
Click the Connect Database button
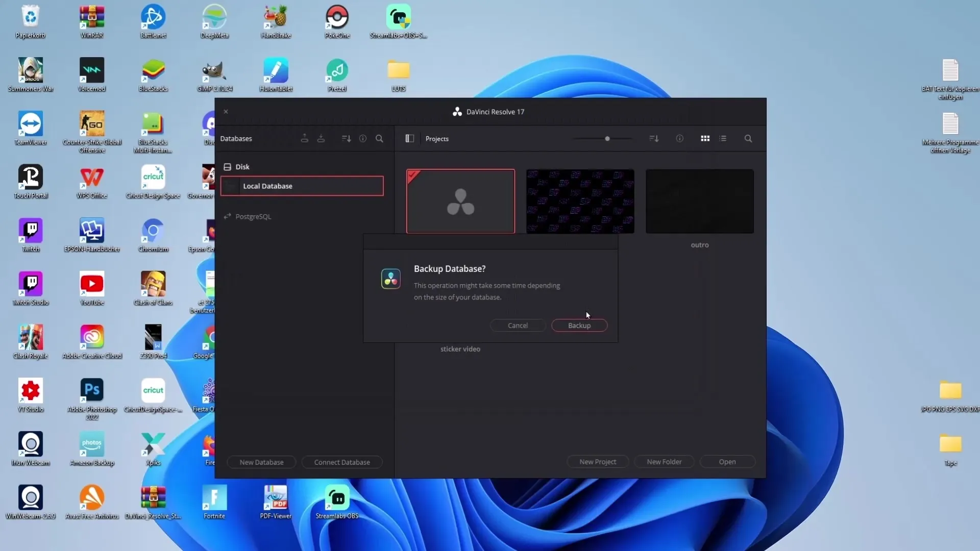(342, 462)
